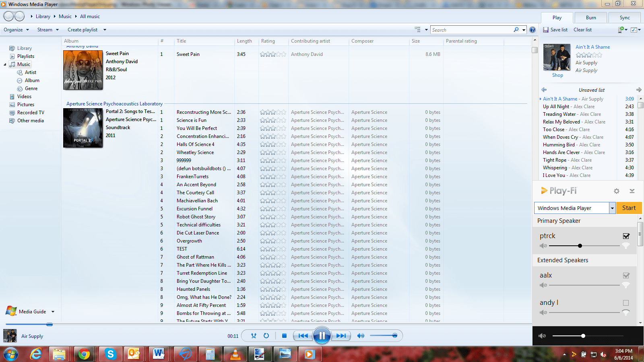Uncheck the ptrck primary speaker
This screenshot has width=644, height=362.
click(626, 236)
